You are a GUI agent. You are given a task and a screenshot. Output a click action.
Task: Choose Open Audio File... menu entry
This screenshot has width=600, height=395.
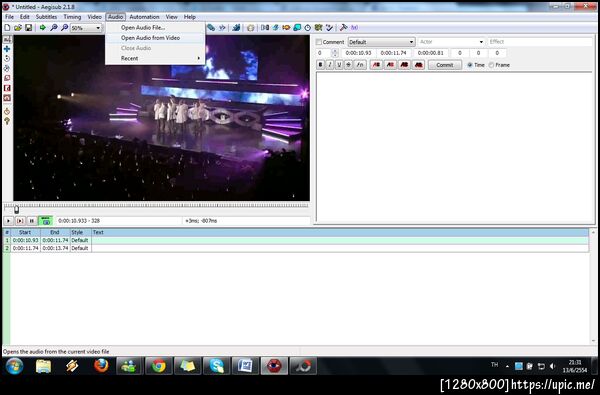click(x=155, y=28)
